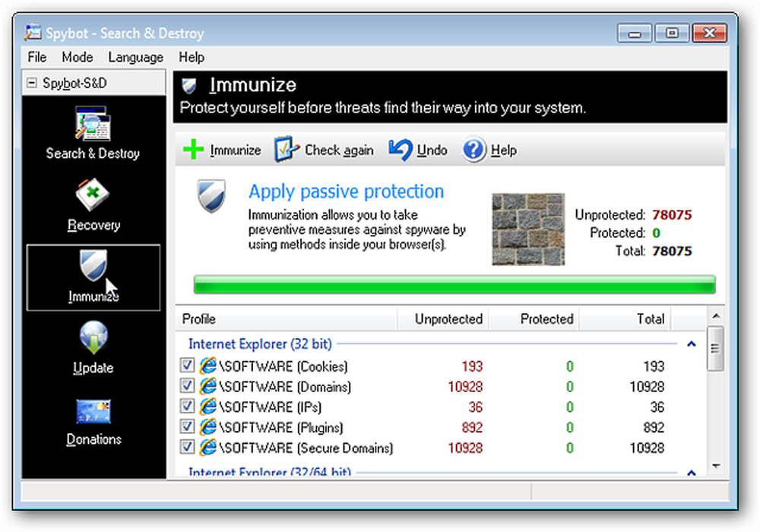Click the shield icon in Immunize header
The width and height of the screenshot is (760, 532).
coord(189,86)
